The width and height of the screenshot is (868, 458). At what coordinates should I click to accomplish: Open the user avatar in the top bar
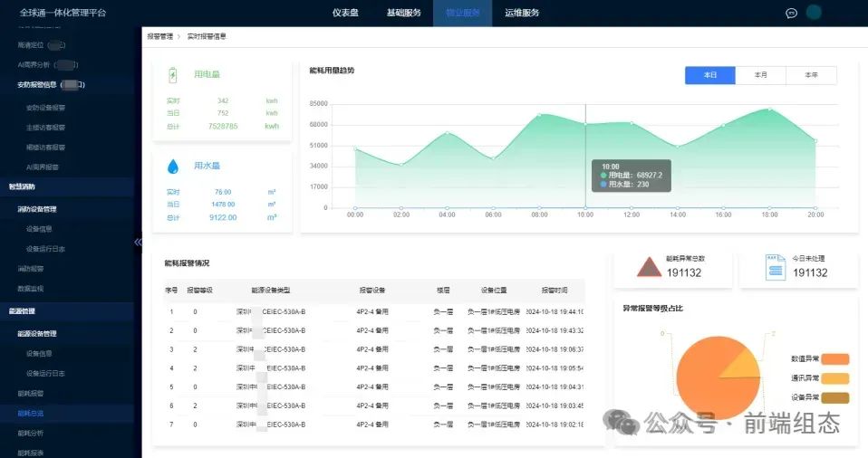coord(814,12)
